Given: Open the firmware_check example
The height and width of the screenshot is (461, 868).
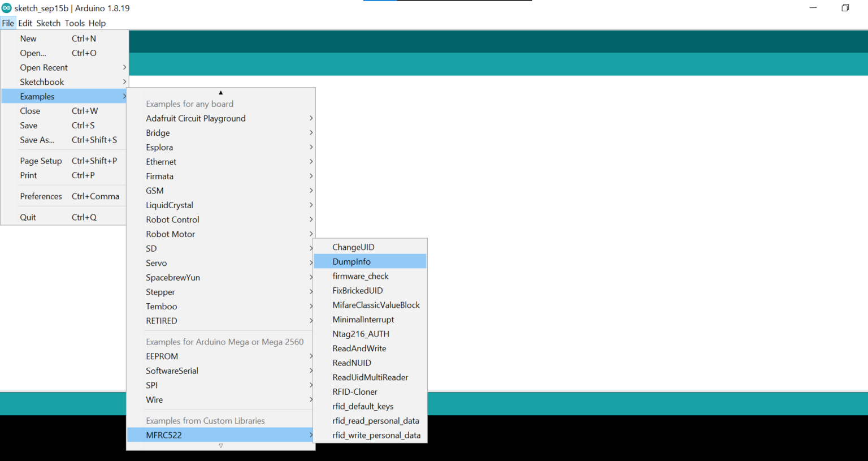Looking at the screenshot, I should (x=361, y=276).
